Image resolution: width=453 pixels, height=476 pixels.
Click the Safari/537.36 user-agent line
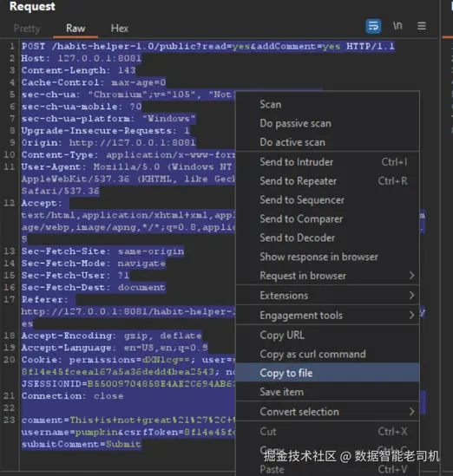(x=60, y=192)
